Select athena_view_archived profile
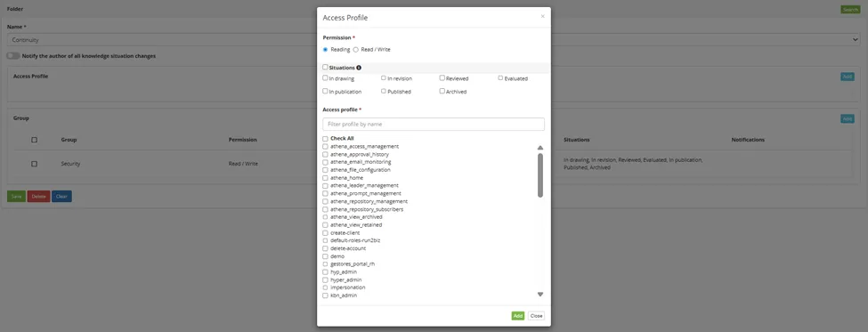The height and width of the screenshot is (332, 868). coord(326,217)
